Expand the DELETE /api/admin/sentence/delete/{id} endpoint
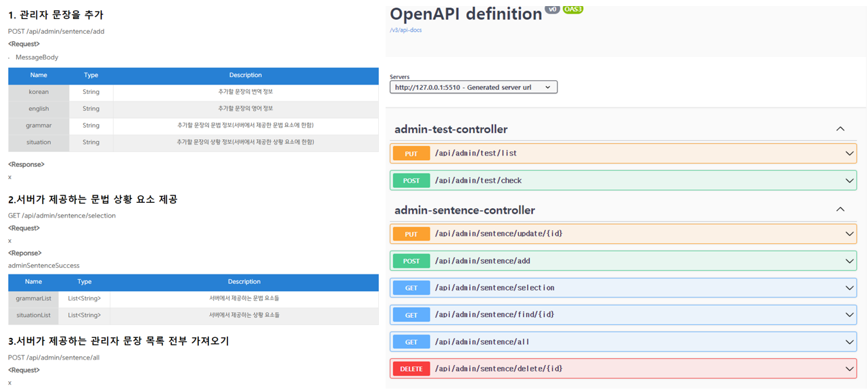This screenshot has height=392, width=868. pyautogui.click(x=849, y=368)
